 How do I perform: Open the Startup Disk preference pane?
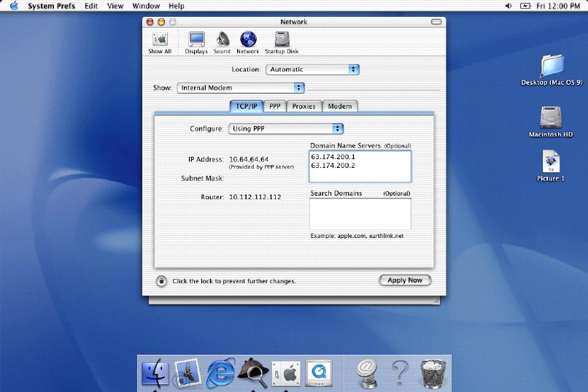pos(282,43)
